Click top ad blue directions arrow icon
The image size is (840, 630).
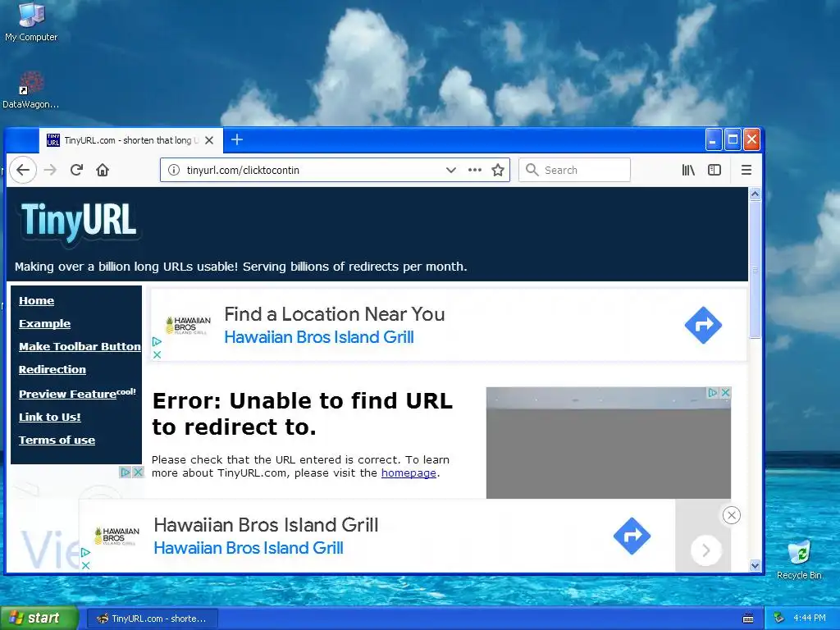(x=703, y=325)
